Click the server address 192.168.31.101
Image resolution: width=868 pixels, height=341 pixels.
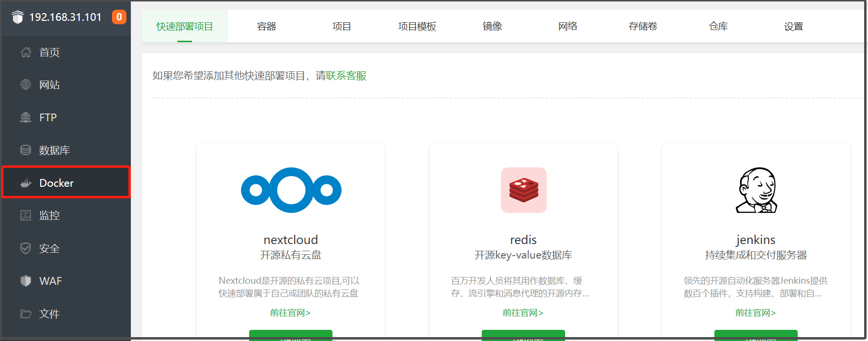tap(65, 17)
